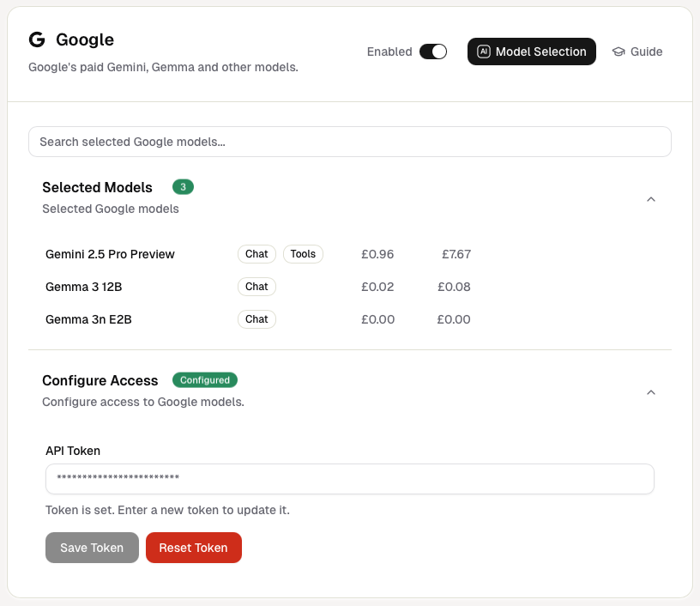700x606 pixels.
Task: Click the green Configured status badge
Action: pyautogui.click(x=205, y=380)
